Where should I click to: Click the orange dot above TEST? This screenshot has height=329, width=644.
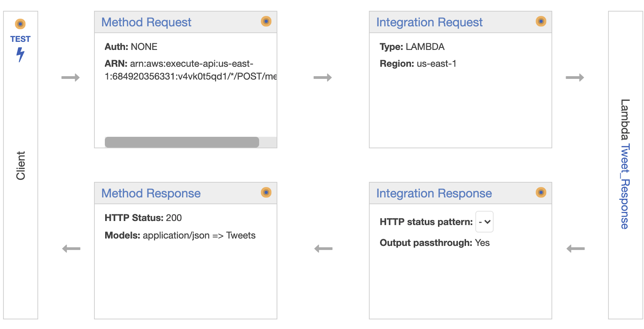(x=20, y=24)
